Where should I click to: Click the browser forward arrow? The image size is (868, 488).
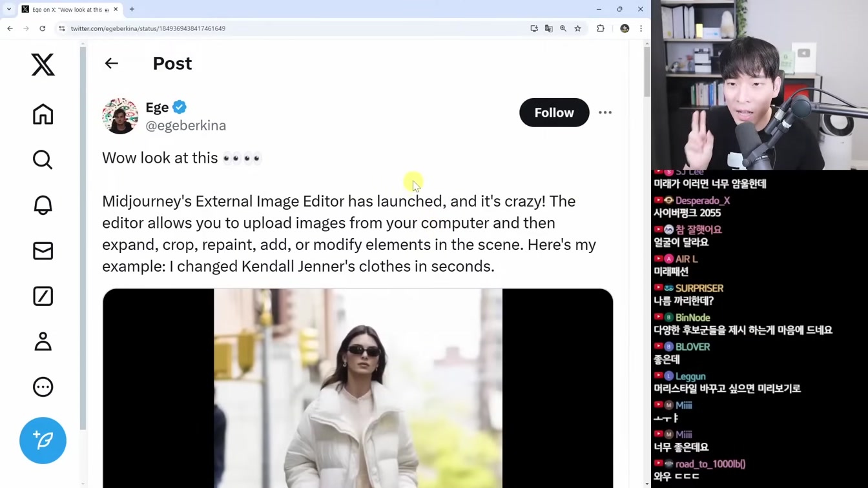pos(26,28)
